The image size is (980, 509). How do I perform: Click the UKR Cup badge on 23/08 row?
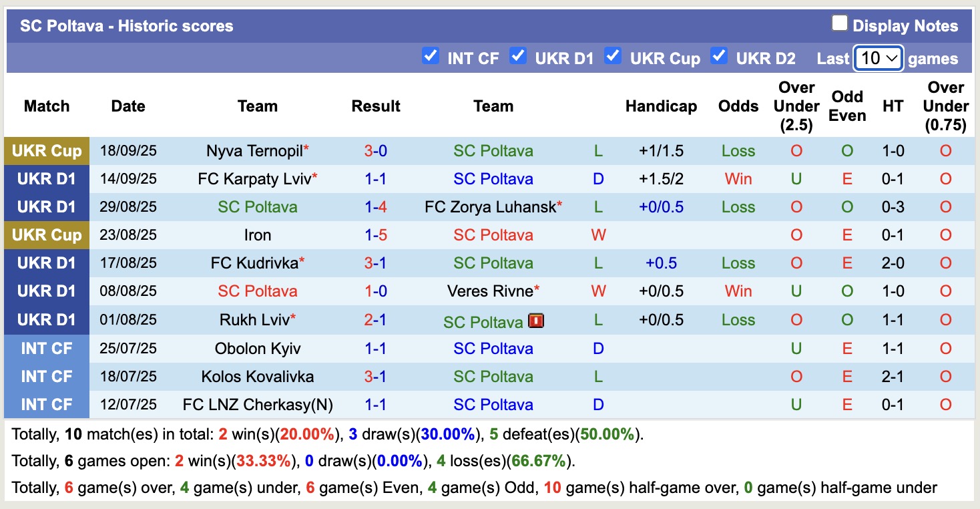click(x=46, y=234)
